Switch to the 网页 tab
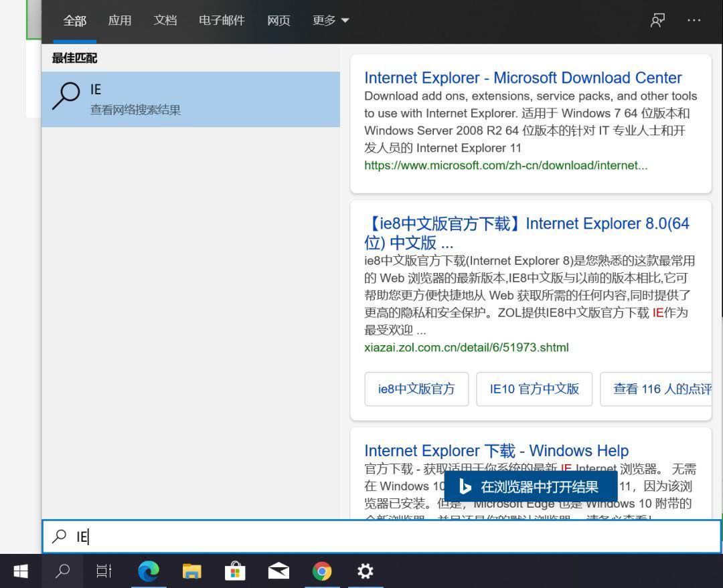 click(x=278, y=21)
